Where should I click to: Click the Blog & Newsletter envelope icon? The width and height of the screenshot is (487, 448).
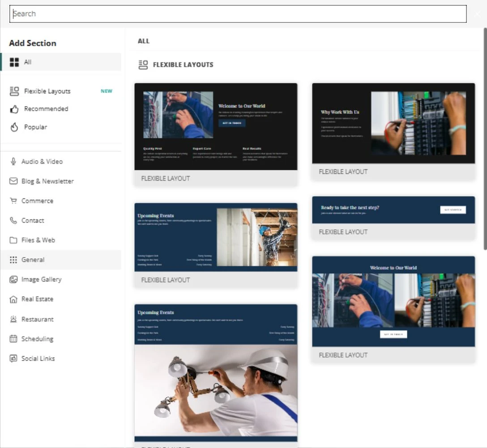[x=13, y=181]
